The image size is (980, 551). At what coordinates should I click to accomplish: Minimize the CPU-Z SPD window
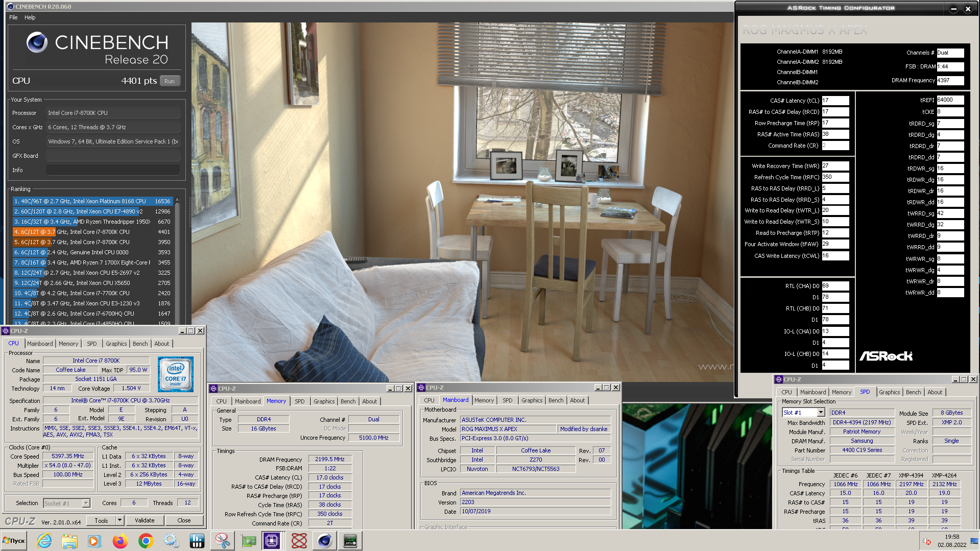(x=954, y=379)
